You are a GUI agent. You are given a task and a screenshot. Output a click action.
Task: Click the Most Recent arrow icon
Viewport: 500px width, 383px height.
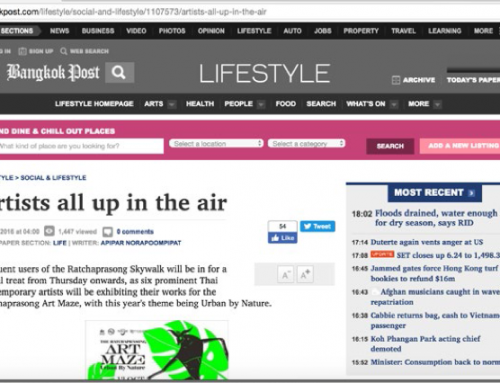(x=471, y=193)
